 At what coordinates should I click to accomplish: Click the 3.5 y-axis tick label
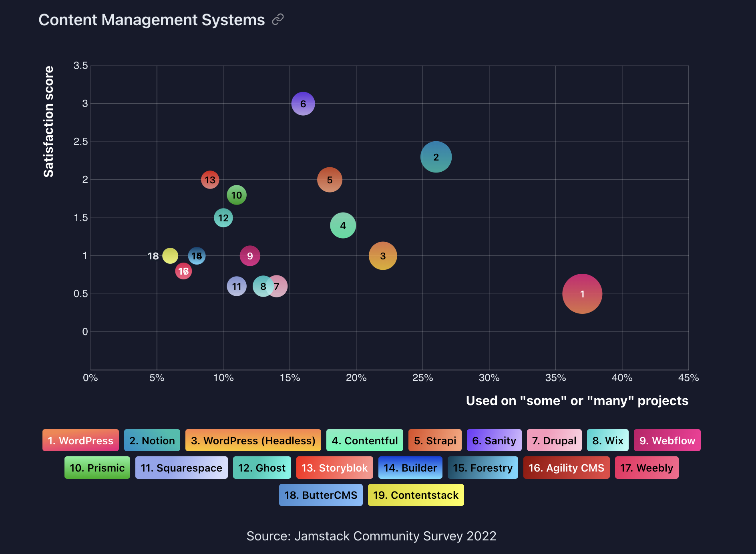pos(80,66)
